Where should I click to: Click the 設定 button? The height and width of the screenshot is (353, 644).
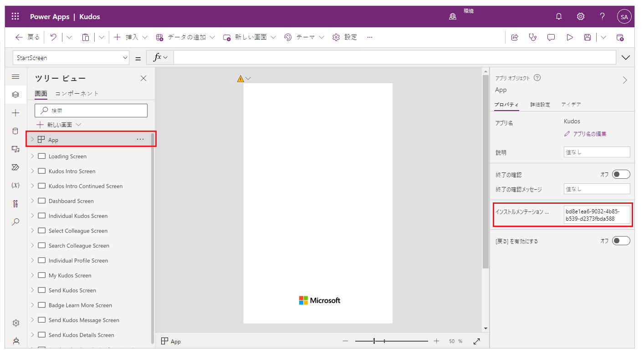[x=345, y=37]
